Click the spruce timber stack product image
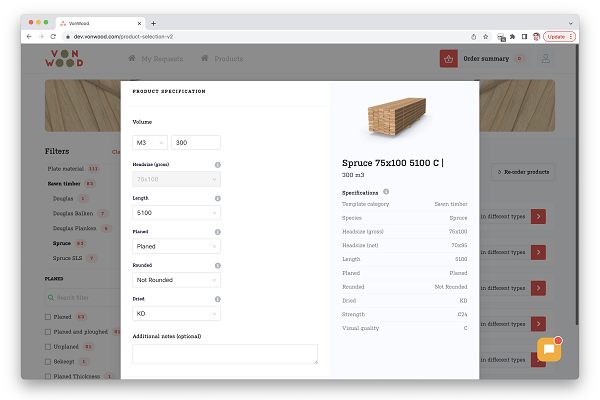The height and width of the screenshot is (400, 600). point(397,116)
